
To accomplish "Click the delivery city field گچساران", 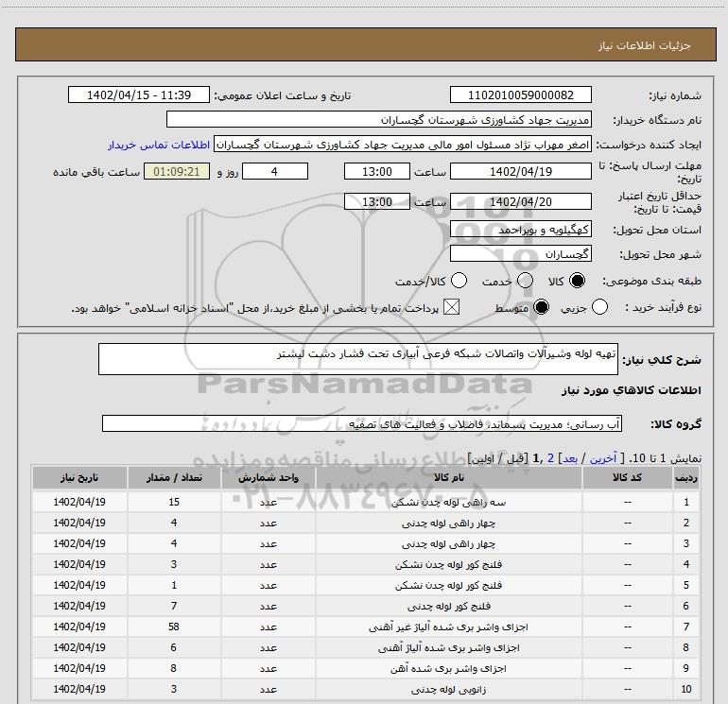I will tap(520, 254).
